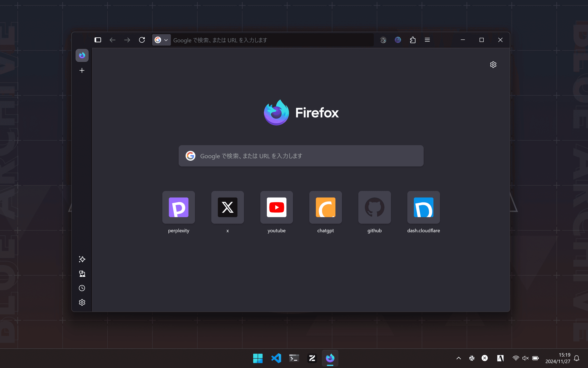Open the Windows Start menu
This screenshot has height=368, width=588.
pos(258,358)
